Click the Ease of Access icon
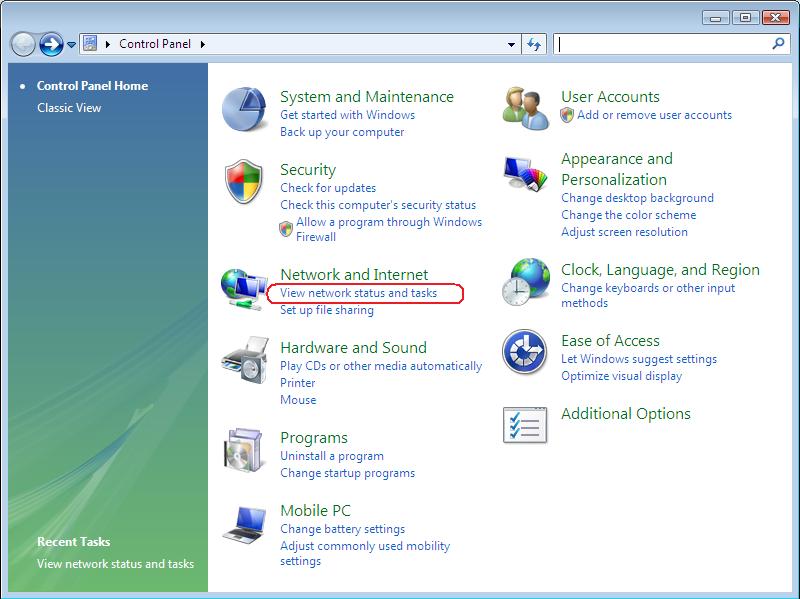Screen dimensions: 800x599 525,352
